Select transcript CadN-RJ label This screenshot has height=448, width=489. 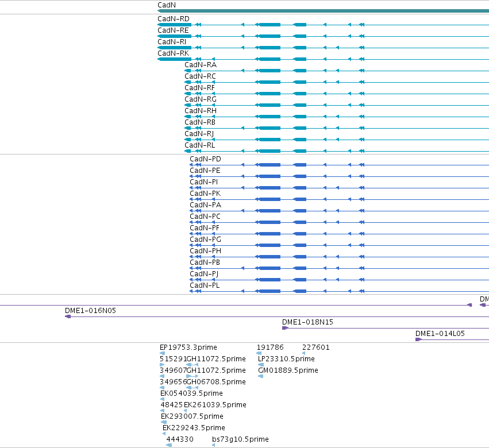[199, 134]
